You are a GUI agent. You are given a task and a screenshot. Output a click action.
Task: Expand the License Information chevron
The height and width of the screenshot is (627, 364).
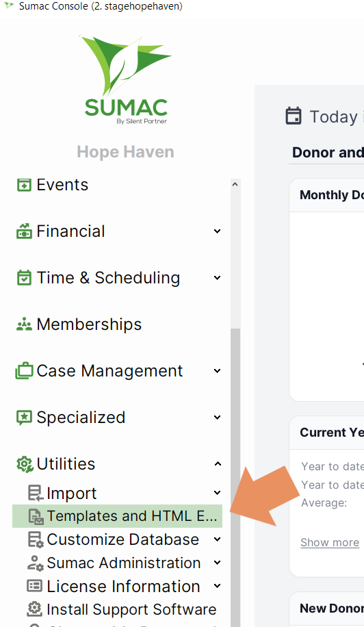tap(217, 586)
